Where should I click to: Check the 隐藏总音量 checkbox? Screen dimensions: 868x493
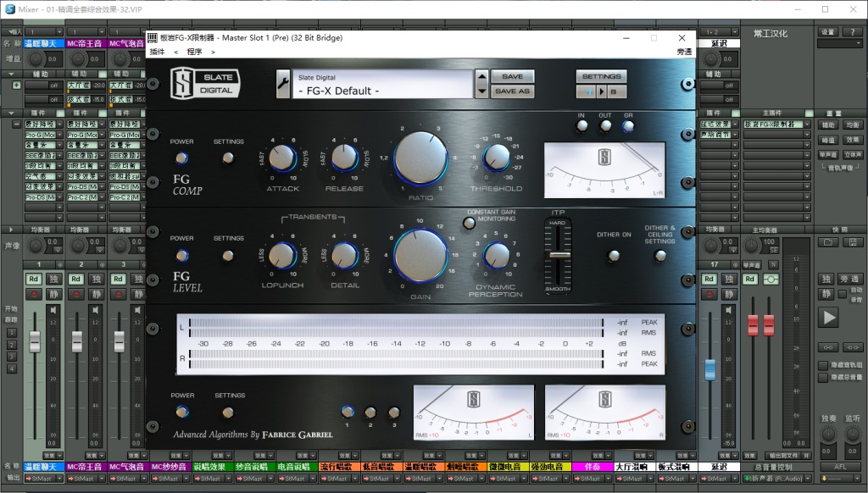pos(823,377)
